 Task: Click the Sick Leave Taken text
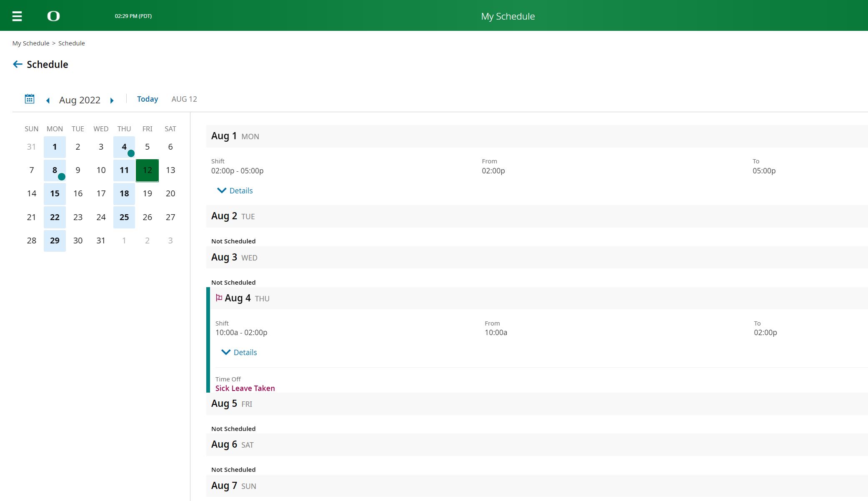(245, 388)
